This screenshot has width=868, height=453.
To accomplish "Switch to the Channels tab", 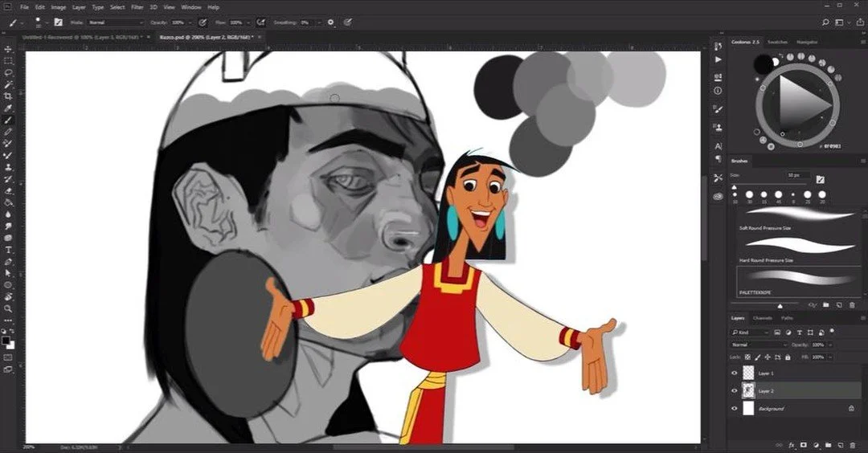I will click(x=762, y=318).
